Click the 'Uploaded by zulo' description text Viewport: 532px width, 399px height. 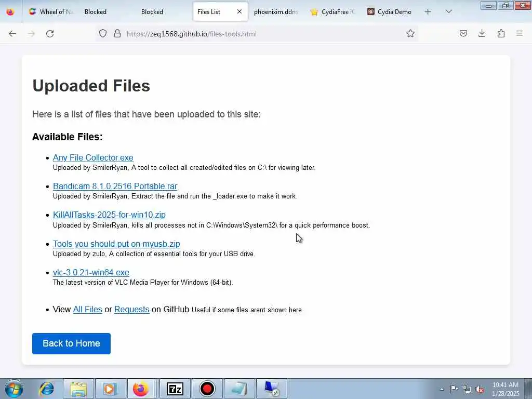pyautogui.click(x=154, y=254)
